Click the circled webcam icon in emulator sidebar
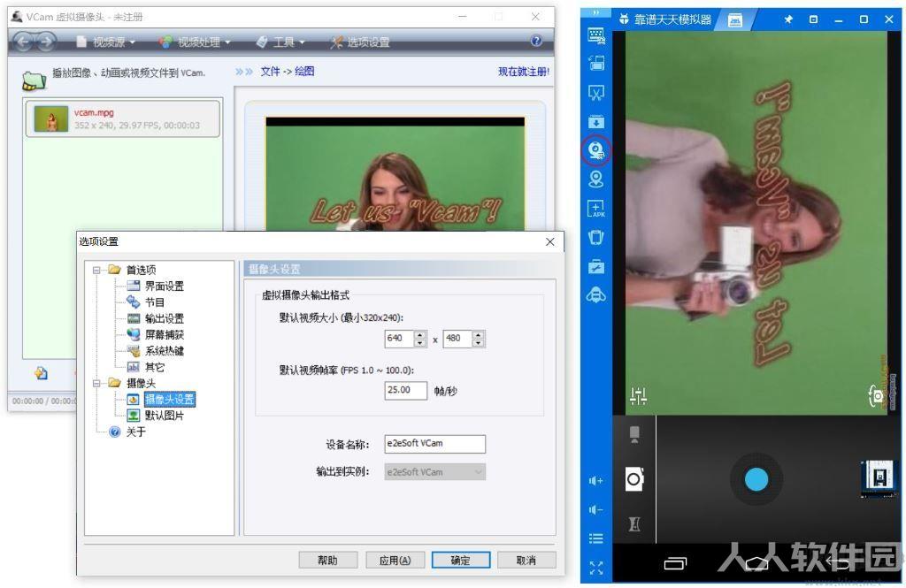Screen dimensions: 906x588 (x=595, y=150)
